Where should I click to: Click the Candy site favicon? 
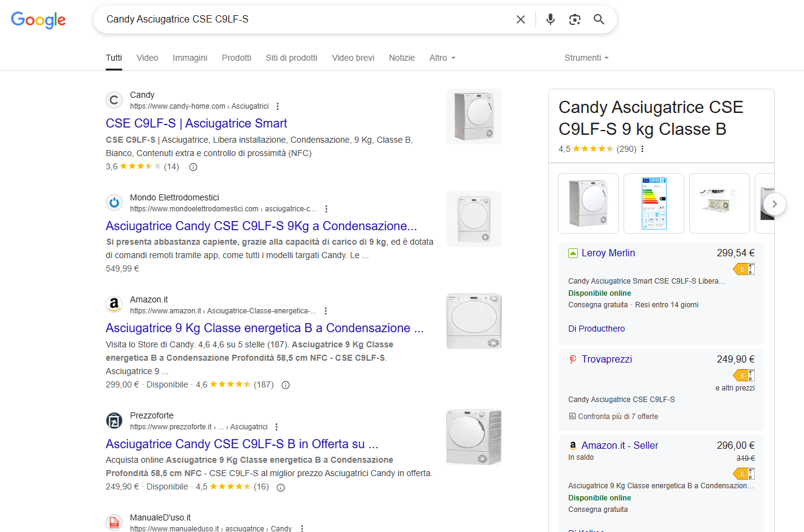[x=114, y=100]
